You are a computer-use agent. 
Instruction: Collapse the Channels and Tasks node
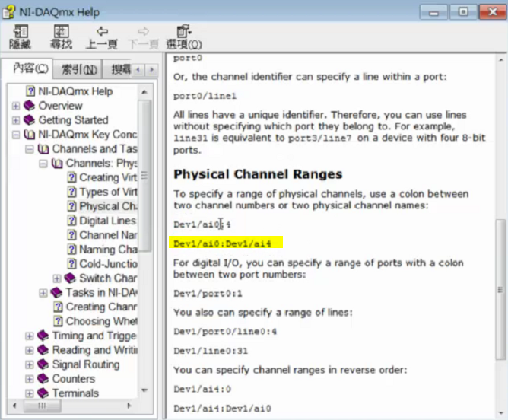point(29,149)
